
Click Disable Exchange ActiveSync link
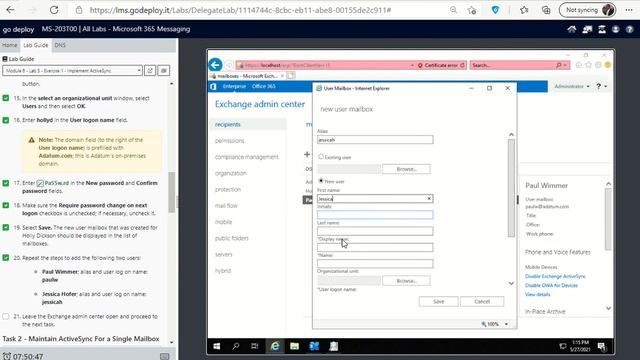click(555, 276)
